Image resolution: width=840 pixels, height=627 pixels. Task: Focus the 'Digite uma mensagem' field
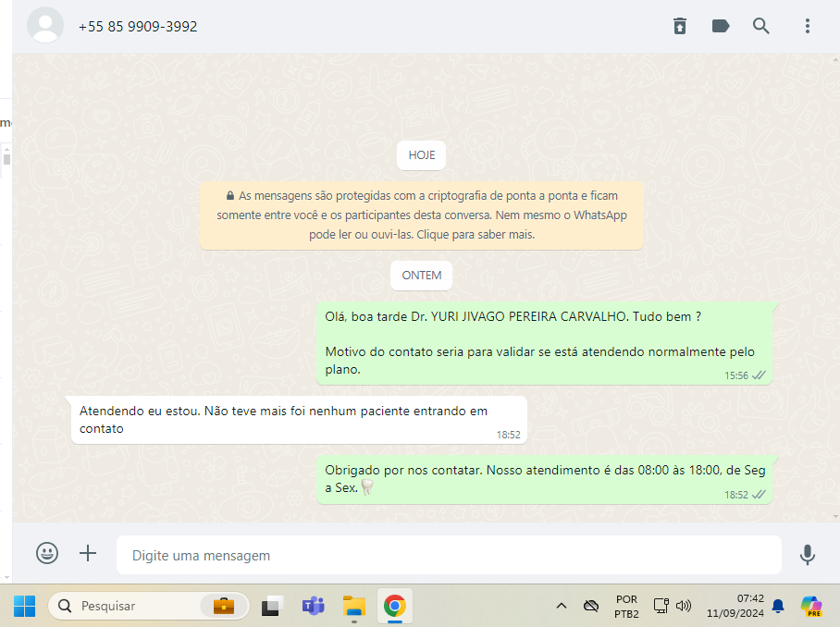449,555
